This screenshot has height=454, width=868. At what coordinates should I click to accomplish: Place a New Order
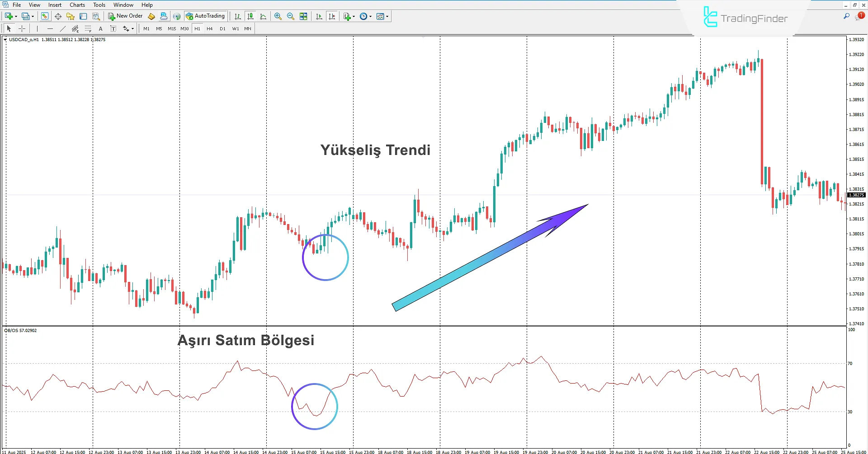click(x=125, y=16)
